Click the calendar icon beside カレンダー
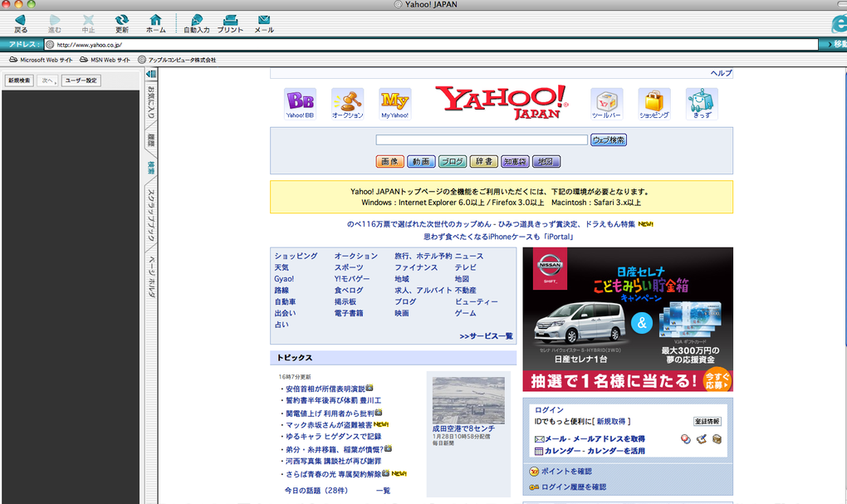The image size is (847, 504). tap(539, 451)
